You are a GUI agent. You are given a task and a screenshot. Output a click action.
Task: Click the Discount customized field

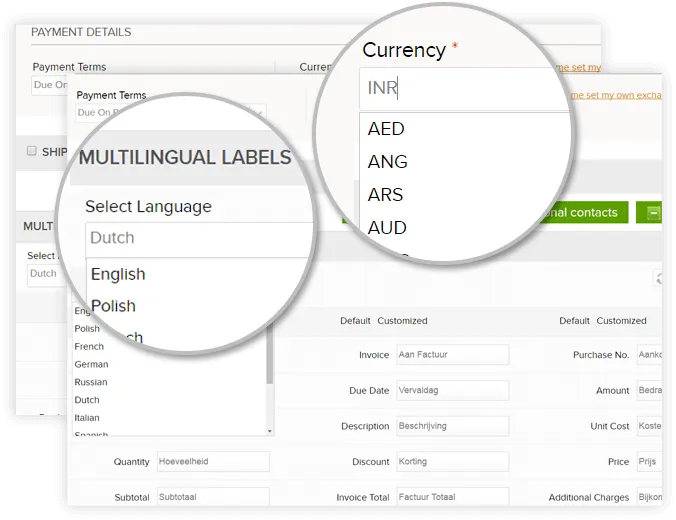tap(453, 461)
